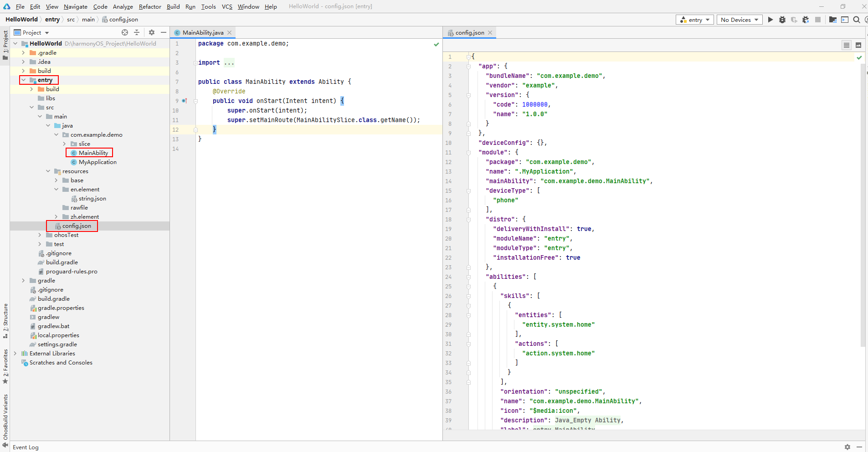Collapse the resources folder

[48, 171]
